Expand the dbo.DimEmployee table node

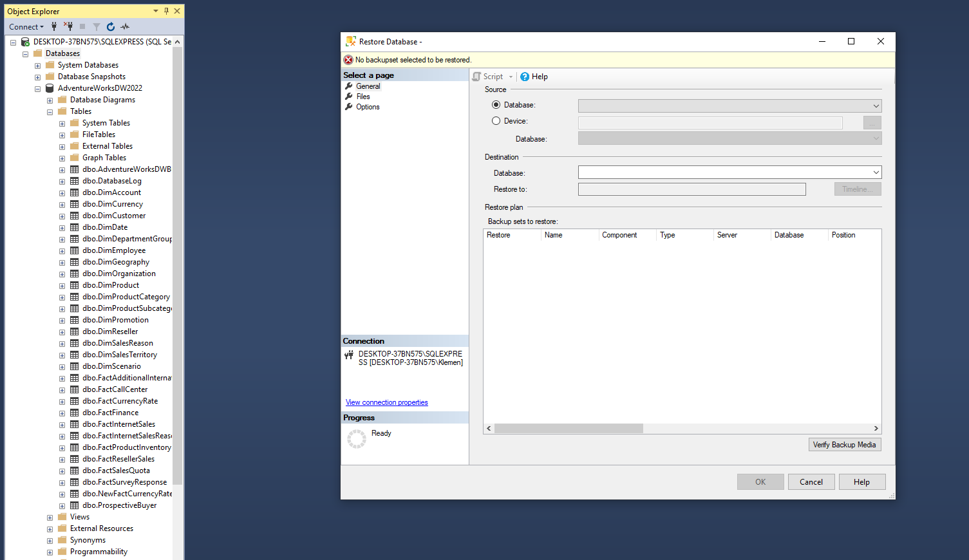click(62, 251)
